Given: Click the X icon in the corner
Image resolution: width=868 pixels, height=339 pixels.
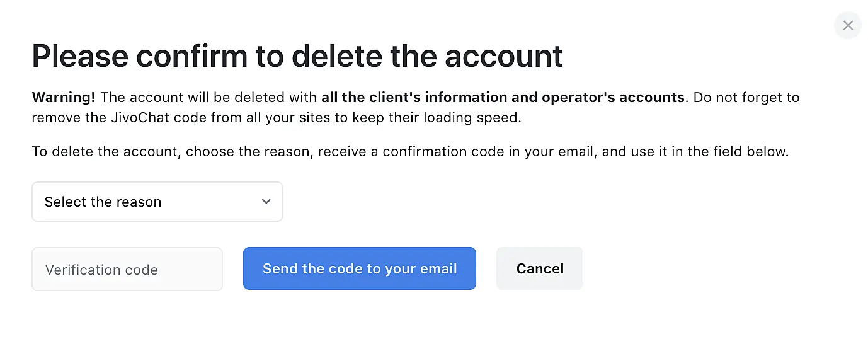Looking at the screenshot, I should pyautogui.click(x=848, y=26).
